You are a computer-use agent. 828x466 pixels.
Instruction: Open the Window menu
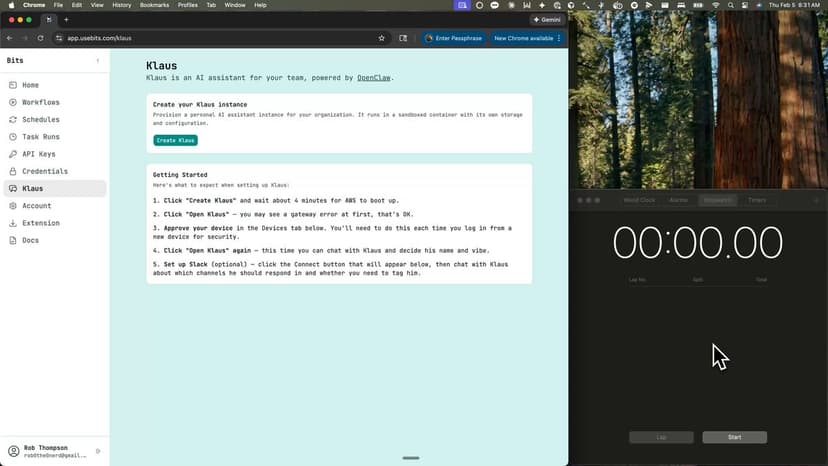235,5
